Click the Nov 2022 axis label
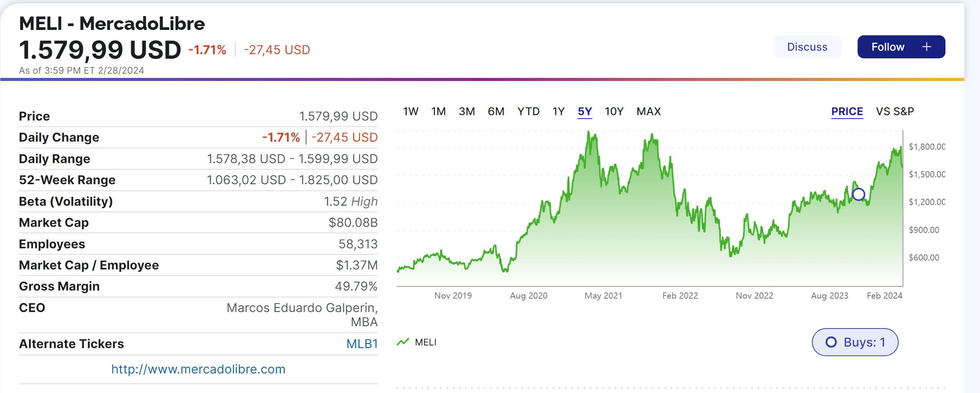 (754, 296)
